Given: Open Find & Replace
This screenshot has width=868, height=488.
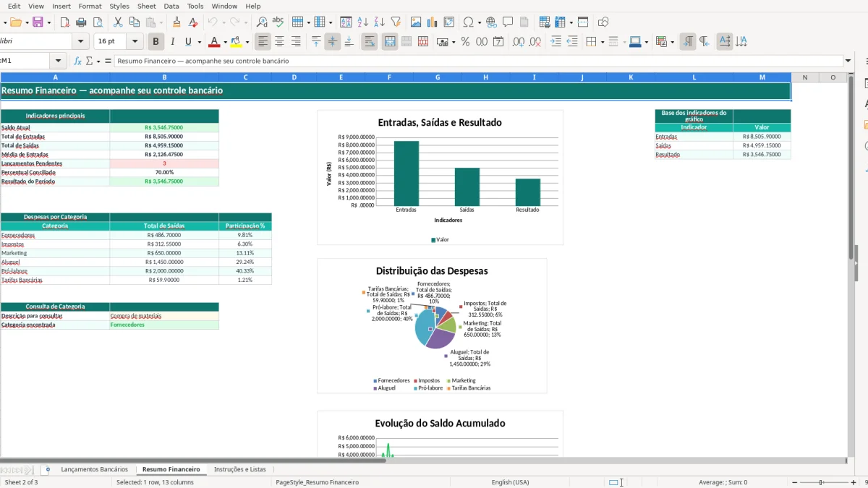Looking at the screenshot, I should tap(262, 22).
